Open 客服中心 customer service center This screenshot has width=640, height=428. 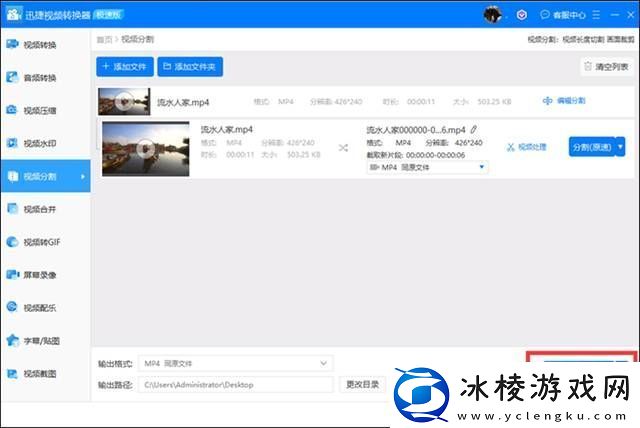pos(563,15)
